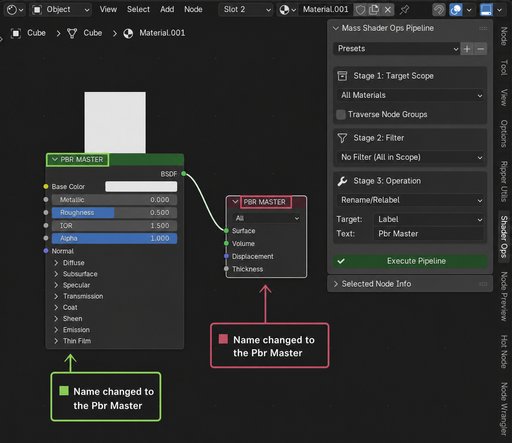Click the Base Color white swatch
The image size is (512, 443).
point(141,187)
